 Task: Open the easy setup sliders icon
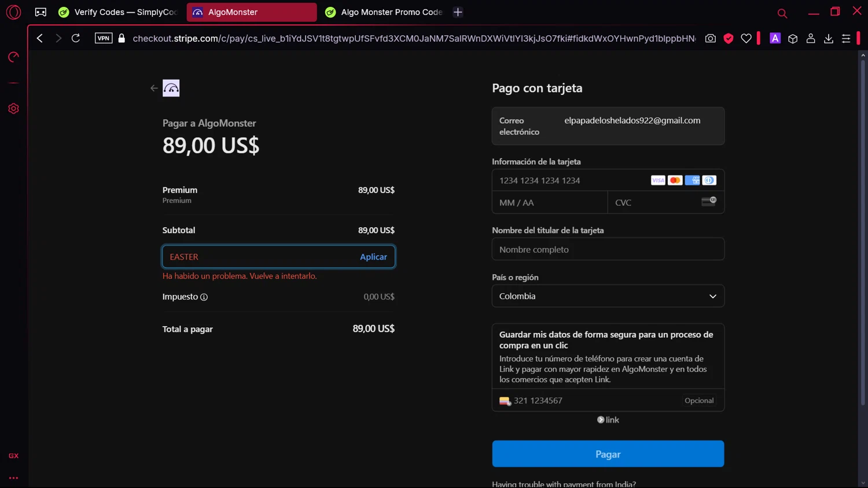(846, 38)
